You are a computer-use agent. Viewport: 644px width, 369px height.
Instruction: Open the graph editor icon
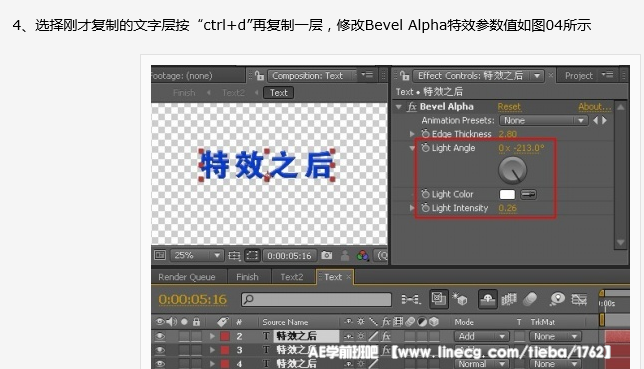(579, 299)
